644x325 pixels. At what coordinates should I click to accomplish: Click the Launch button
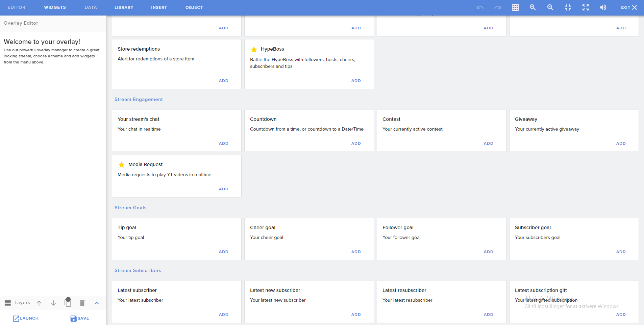coord(26,318)
